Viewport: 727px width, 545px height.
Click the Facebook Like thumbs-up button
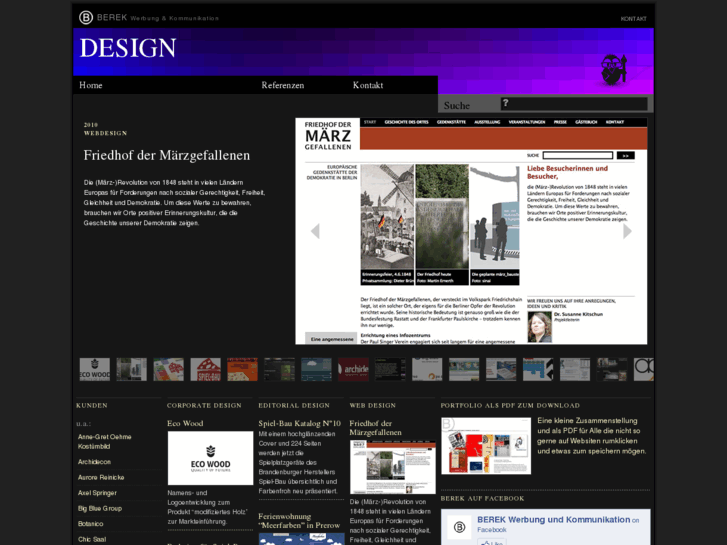[x=491, y=542]
